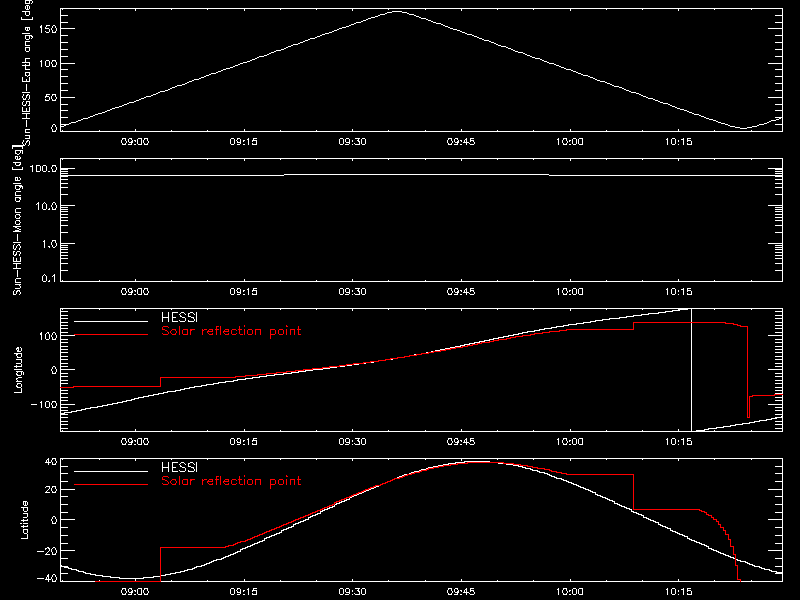Click the 1.0 tick on Moon angle plot
The height and width of the screenshot is (600, 800).
tap(49, 244)
